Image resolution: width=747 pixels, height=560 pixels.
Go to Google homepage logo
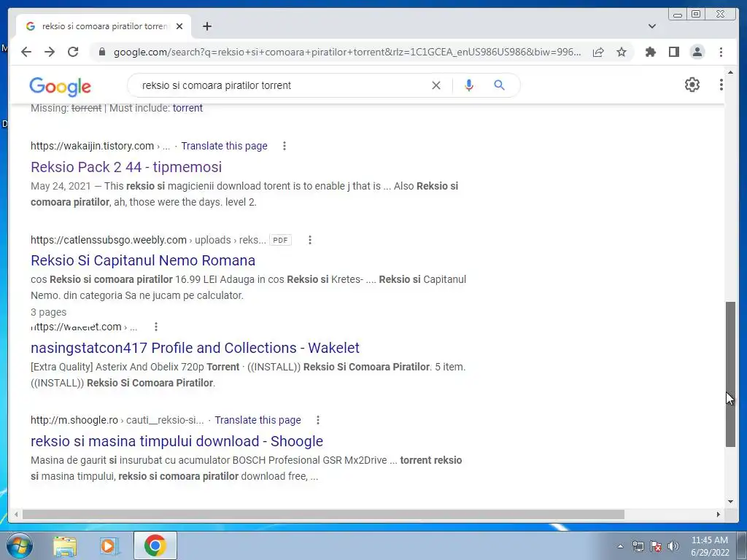pyautogui.click(x=60, y=86)
